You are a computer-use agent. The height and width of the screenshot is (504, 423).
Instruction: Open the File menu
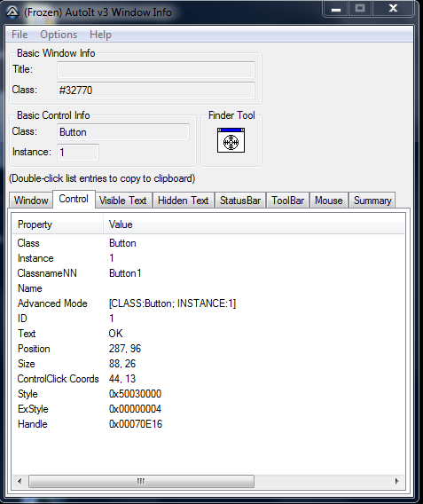click(x=20, y=35)
